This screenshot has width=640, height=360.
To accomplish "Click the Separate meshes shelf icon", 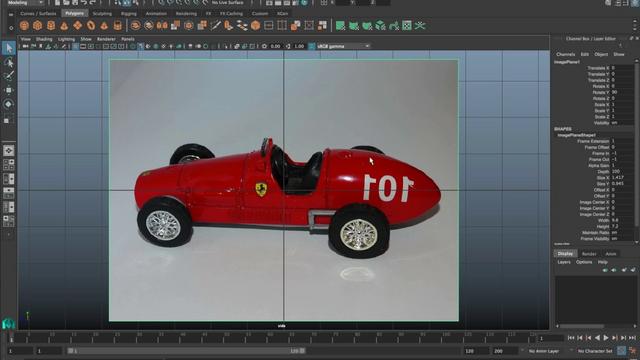I will (x=149, y=26).
